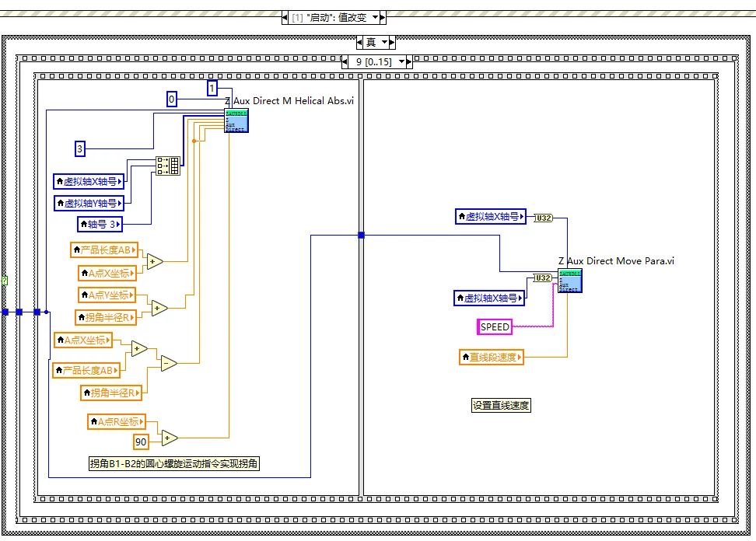This screenshot has width=756, height=541.
Task: Open event case dropdown for "启动": 值改变
Action: 375,17
